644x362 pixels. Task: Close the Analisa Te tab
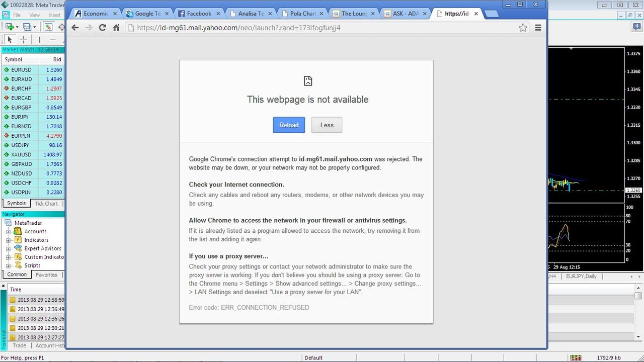tap(270, 14)
